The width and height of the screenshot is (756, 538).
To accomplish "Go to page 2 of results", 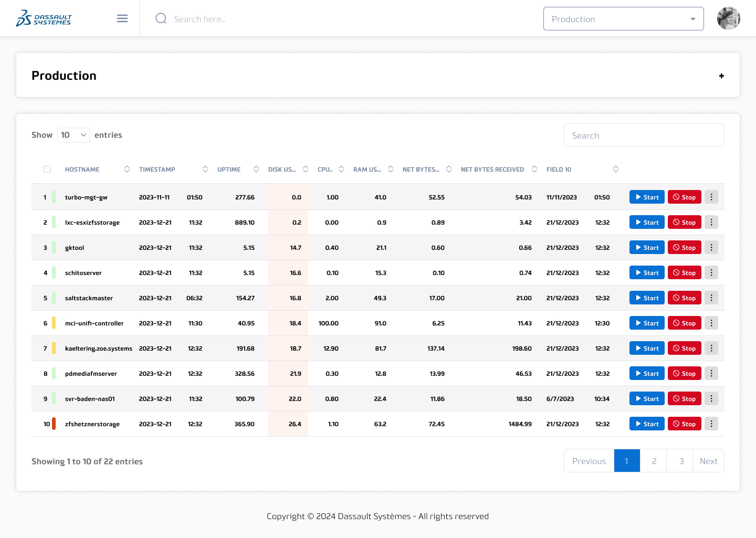I will tap(654, 461).
